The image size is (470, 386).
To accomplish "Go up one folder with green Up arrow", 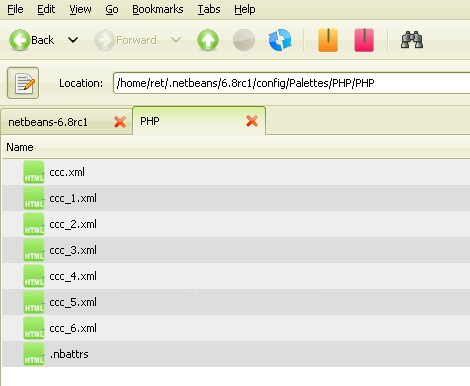I will click(208, 40).
